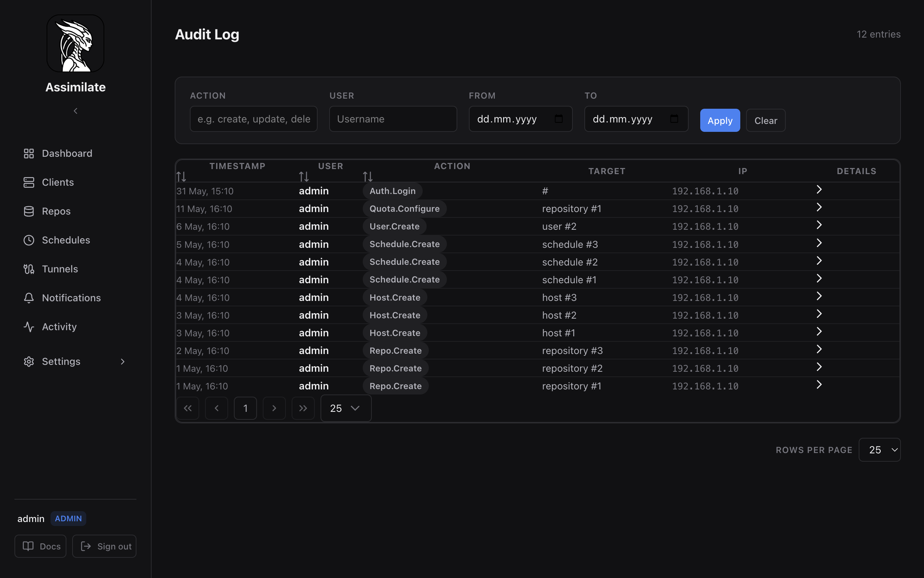Click the Repos database icon
The height and width of the screenshot is (578, 924).
(x=29, y=211)
